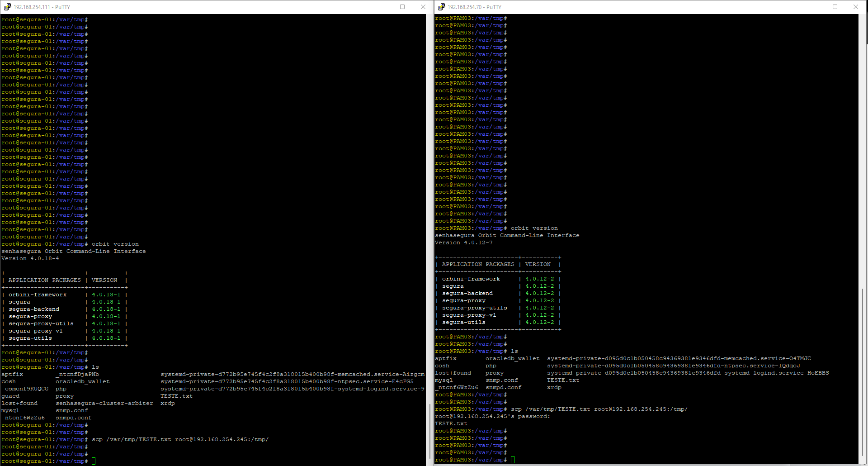
Task: Click PuTTY icon of 192.168.254.70 window
Action: pos(441,7)
